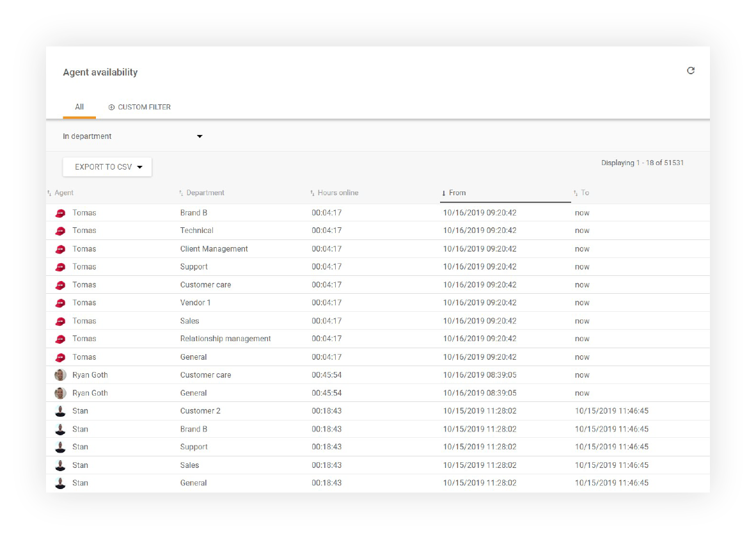Click Ryan Goth's profile avatar

[60, 374]
